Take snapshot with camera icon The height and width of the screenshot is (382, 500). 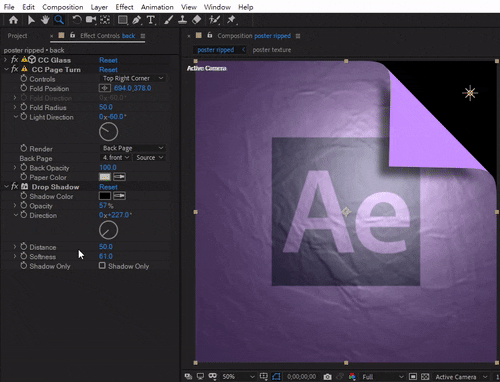click(x=327, y=377)
